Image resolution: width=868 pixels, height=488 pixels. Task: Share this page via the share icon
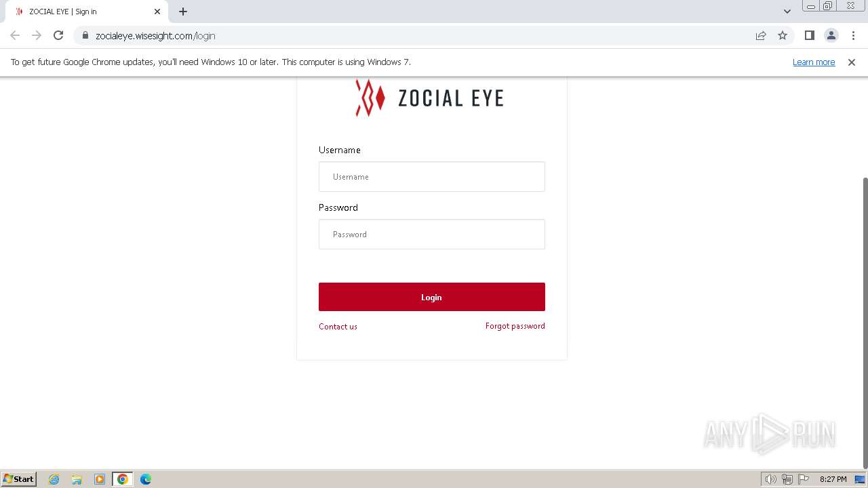(x=761, y=35)
